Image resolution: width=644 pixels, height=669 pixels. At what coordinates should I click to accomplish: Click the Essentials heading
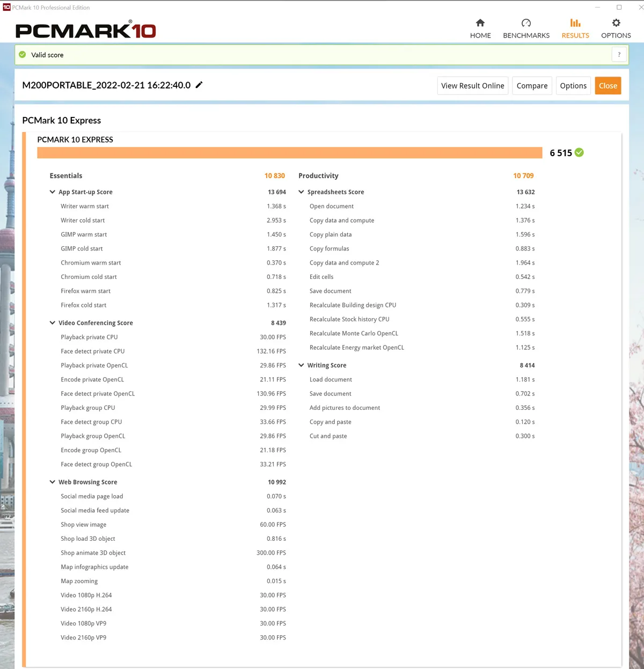click(66, 176)
